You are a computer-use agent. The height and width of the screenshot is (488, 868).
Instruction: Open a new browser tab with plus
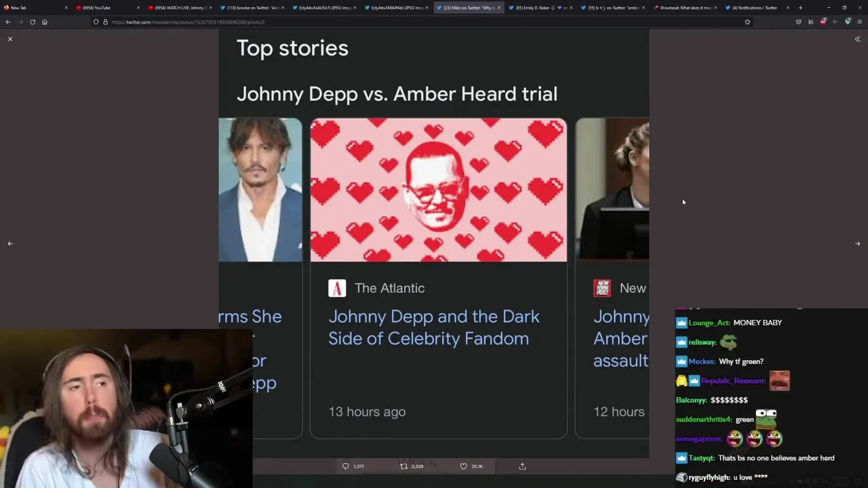(800, 7)
